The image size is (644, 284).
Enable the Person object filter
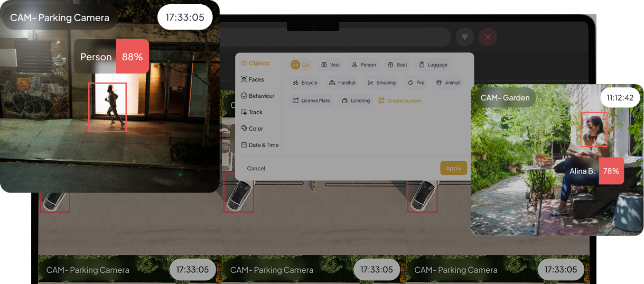point(364,65)
